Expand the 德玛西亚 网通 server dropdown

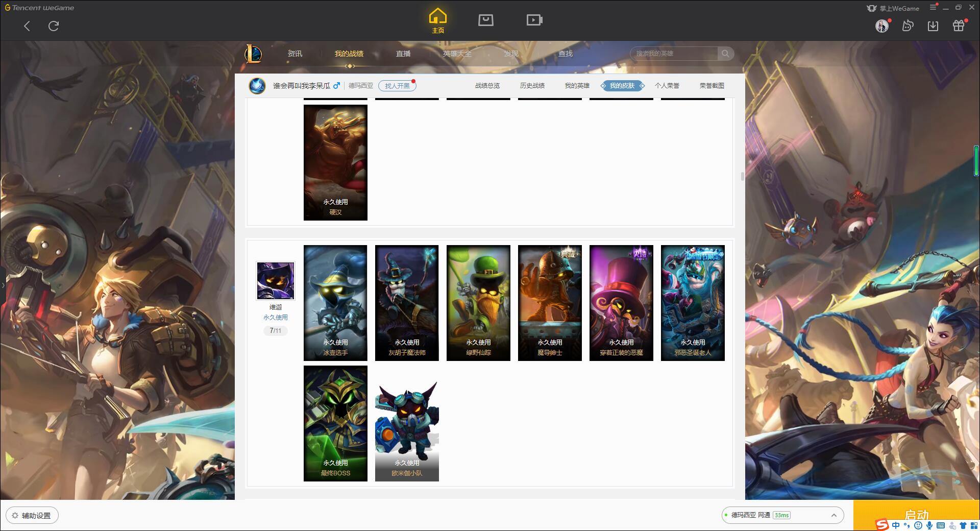click(783, 515)
